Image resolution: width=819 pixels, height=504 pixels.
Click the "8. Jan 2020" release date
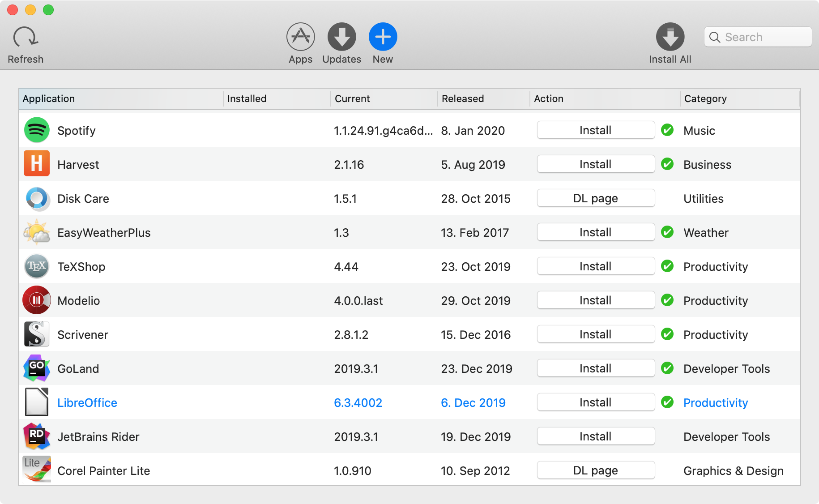[473, 131]
